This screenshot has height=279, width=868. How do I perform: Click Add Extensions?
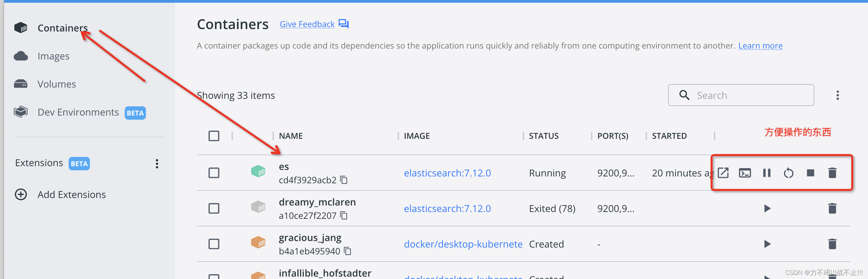[72, 195]
